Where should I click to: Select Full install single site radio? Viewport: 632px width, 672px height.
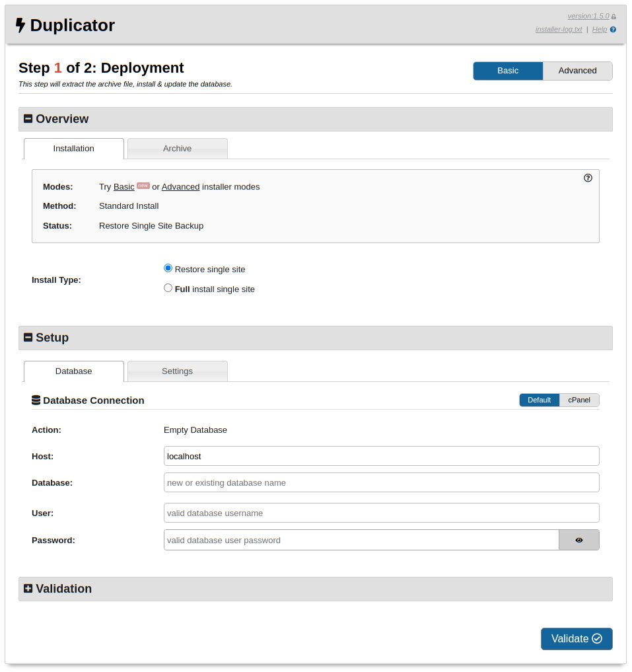(168, 288)
